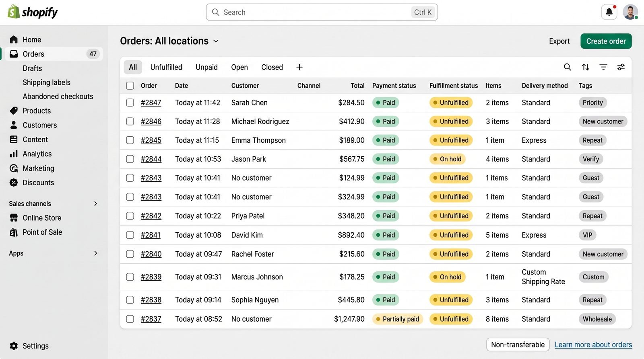Open Learn more about orders link
This screenshot has width=644, height=359.
(x=593, y=345)
